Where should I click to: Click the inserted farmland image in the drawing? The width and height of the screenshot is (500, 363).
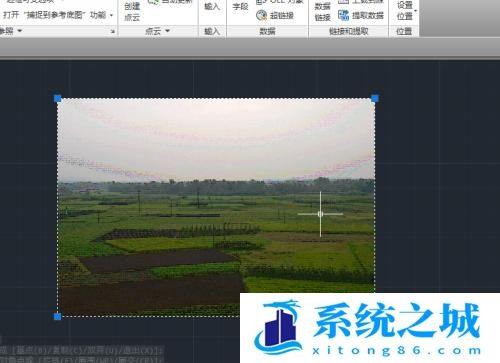tap(216, 207)
